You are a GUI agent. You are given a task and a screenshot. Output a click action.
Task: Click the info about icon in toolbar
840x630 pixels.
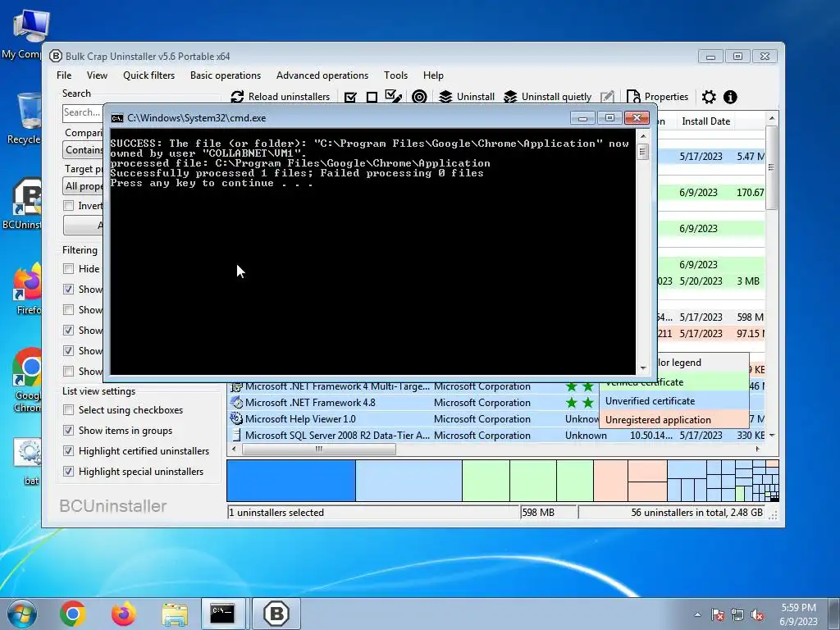pyautogui.click(x=730, y=97)
